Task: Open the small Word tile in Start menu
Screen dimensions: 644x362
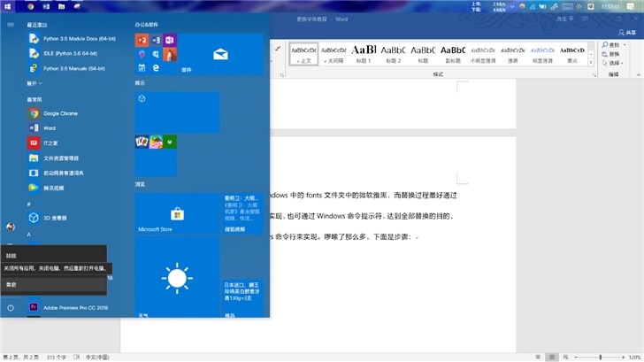Action: [156, 40]
